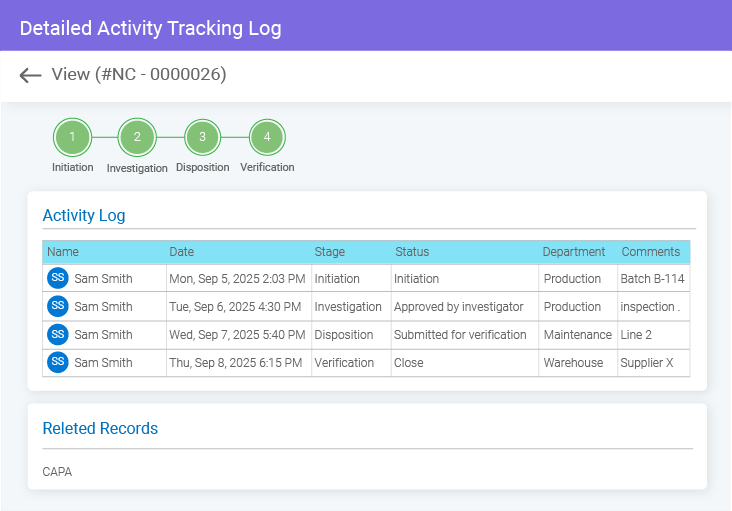Click SS avatar in Tue, Sep 6 row
This screenshot has height=511, width=732.
58,306
